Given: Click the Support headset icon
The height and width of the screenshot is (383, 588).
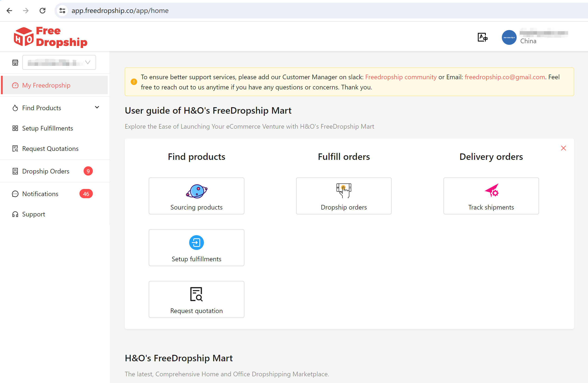Looking at the screenshot, I should (15, 214).
